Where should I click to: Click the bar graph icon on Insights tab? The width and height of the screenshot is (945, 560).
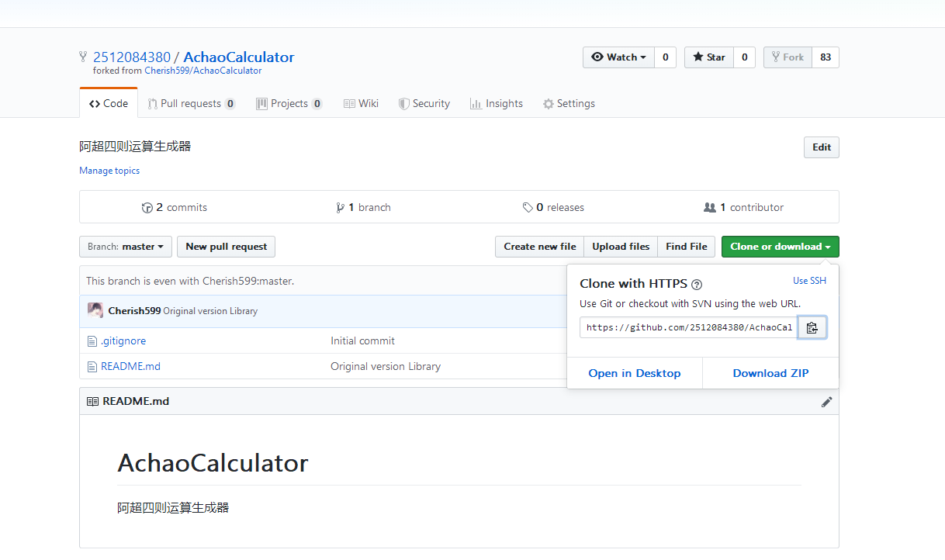pos(476,104)
